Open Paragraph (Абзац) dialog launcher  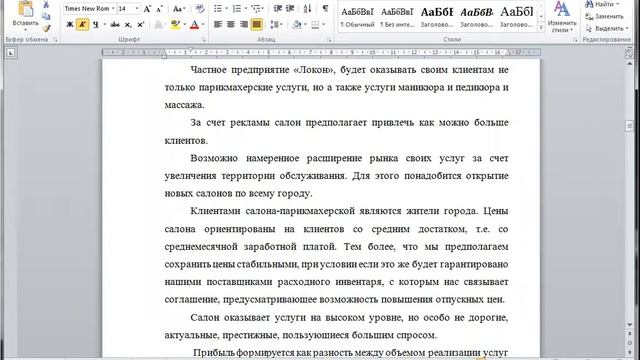[x=329, y=40]
